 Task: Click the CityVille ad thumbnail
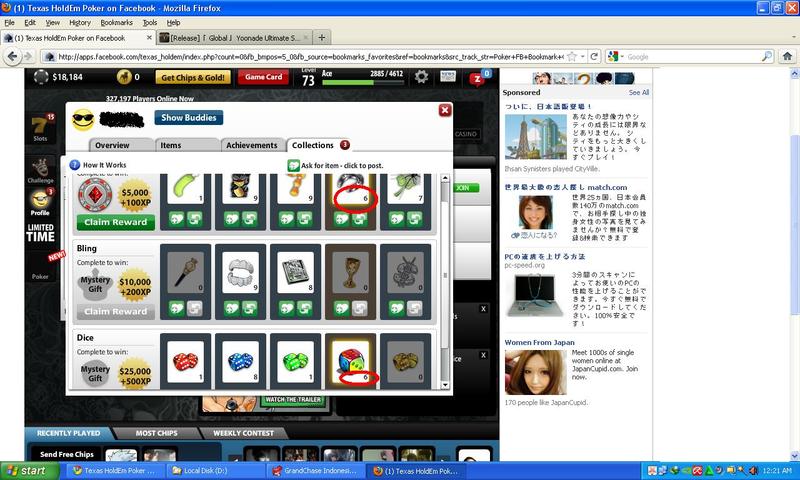point(536,137)
